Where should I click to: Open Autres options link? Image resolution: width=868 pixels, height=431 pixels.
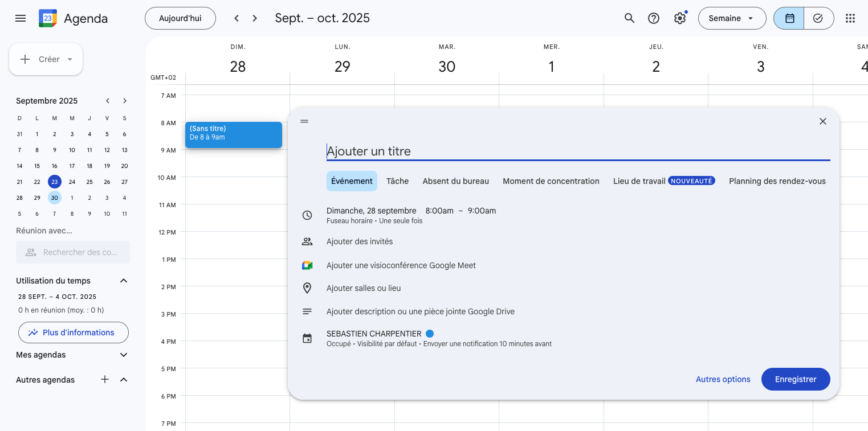coord(723,379)
